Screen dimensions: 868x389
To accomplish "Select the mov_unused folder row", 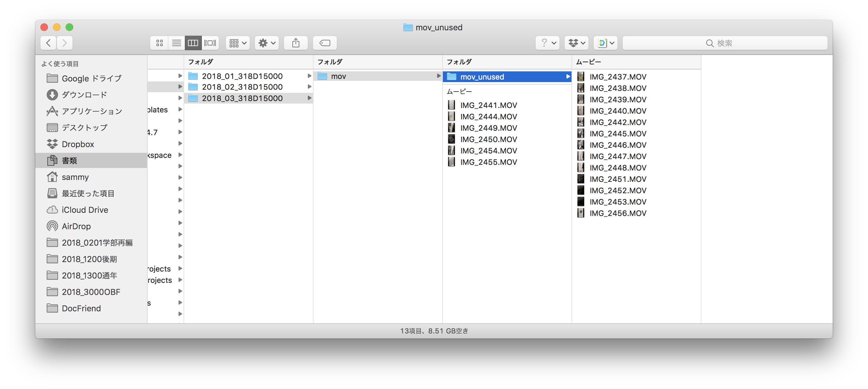I will 507,77.
